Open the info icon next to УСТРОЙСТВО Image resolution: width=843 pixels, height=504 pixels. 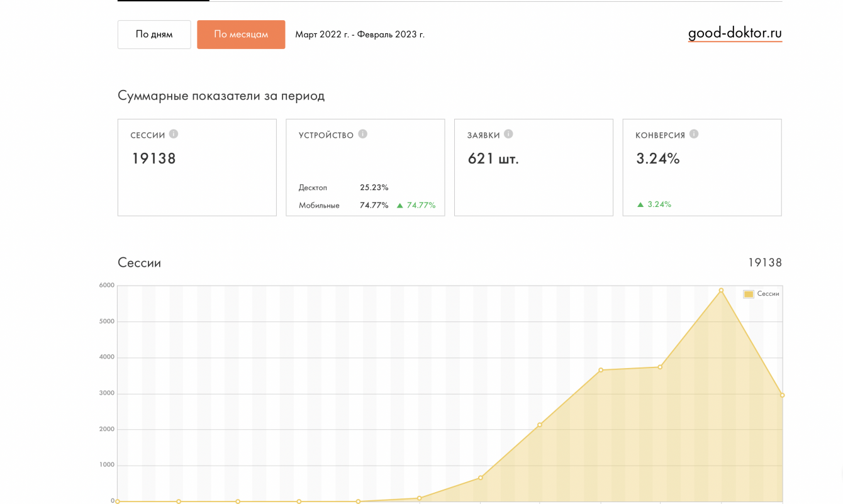pos(362,134)
